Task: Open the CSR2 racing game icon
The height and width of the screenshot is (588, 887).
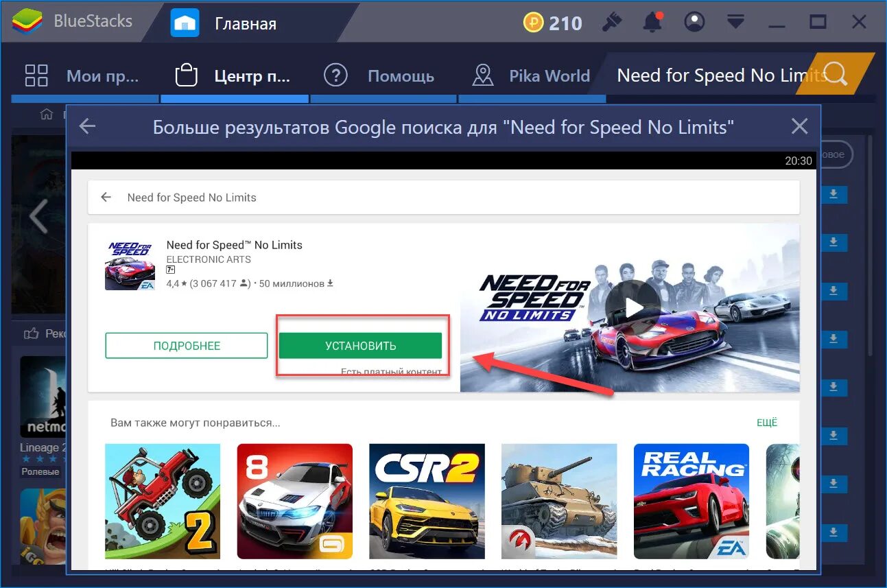Action: 427,501
